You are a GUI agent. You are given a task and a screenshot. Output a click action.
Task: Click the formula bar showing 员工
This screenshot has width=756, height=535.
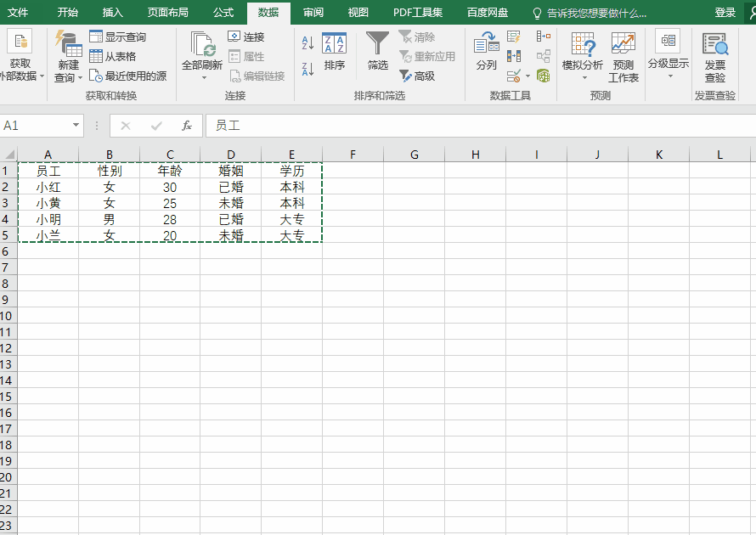point(480,126)
